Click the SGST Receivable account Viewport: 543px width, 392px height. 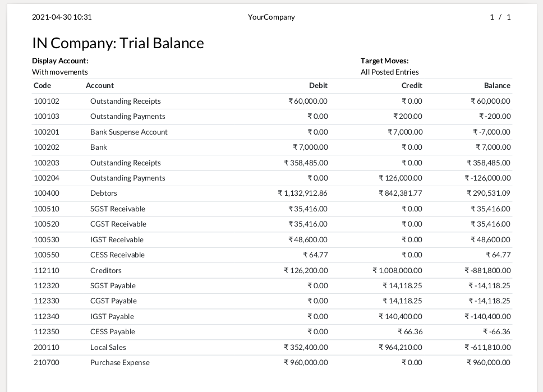tap(117, 209)
